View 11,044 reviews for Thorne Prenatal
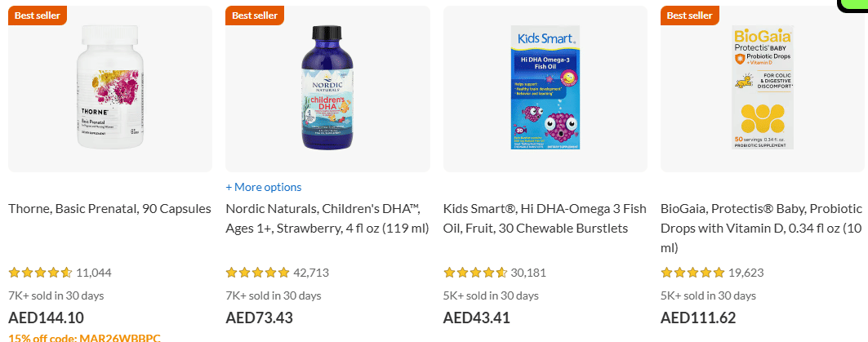 94,273
